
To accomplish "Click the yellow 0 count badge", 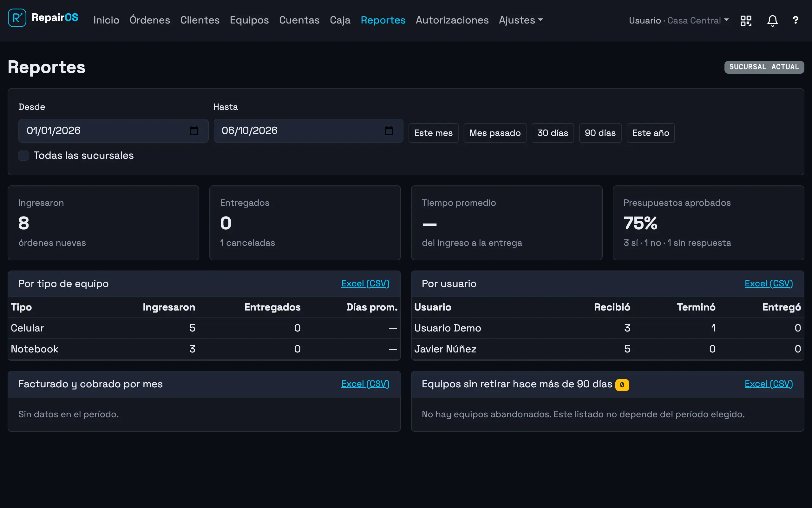I will (x=622, y=385).
